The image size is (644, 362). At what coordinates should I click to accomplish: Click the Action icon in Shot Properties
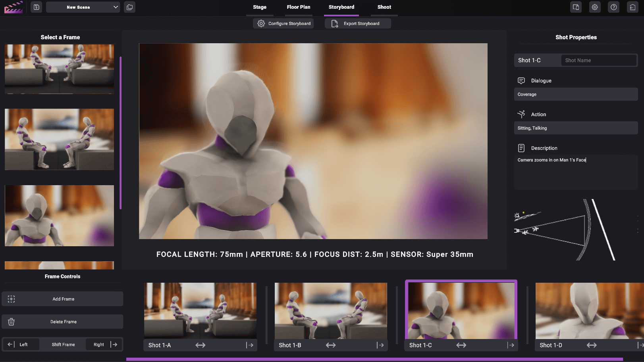521,114
